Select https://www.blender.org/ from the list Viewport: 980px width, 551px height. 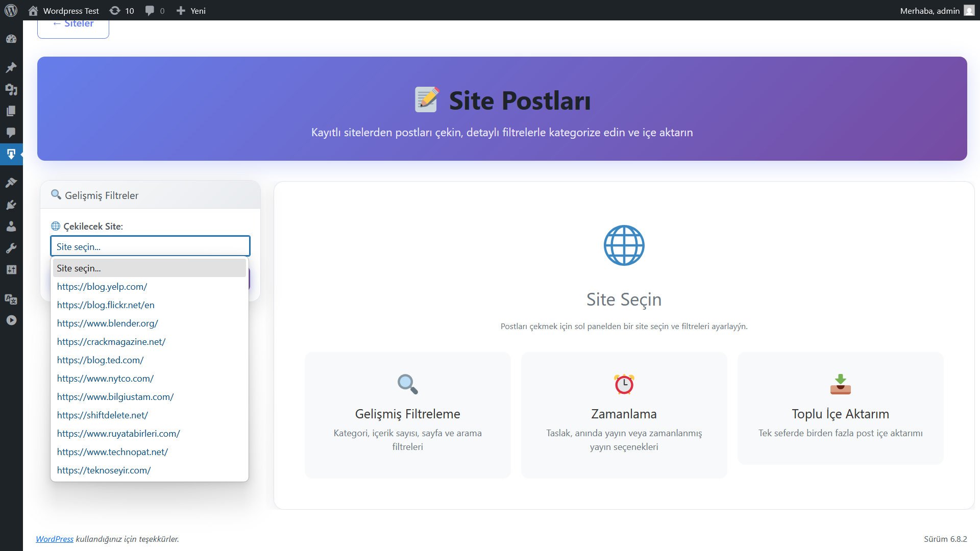coord(150,323)
